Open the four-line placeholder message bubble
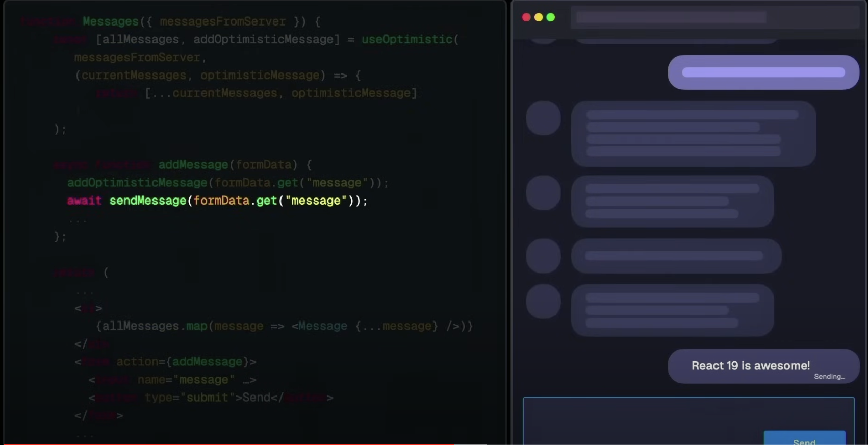This screenshot has height=445, width=868. click(x=694, y=134)
